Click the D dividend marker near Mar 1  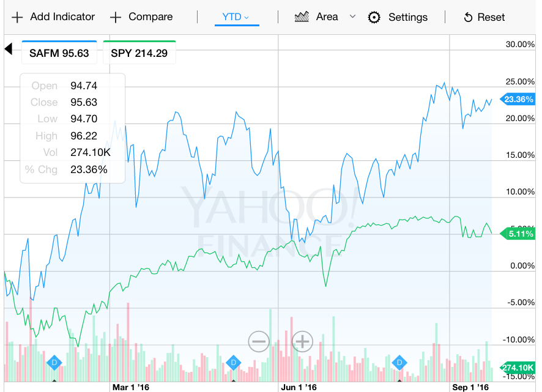pos(54,363)
